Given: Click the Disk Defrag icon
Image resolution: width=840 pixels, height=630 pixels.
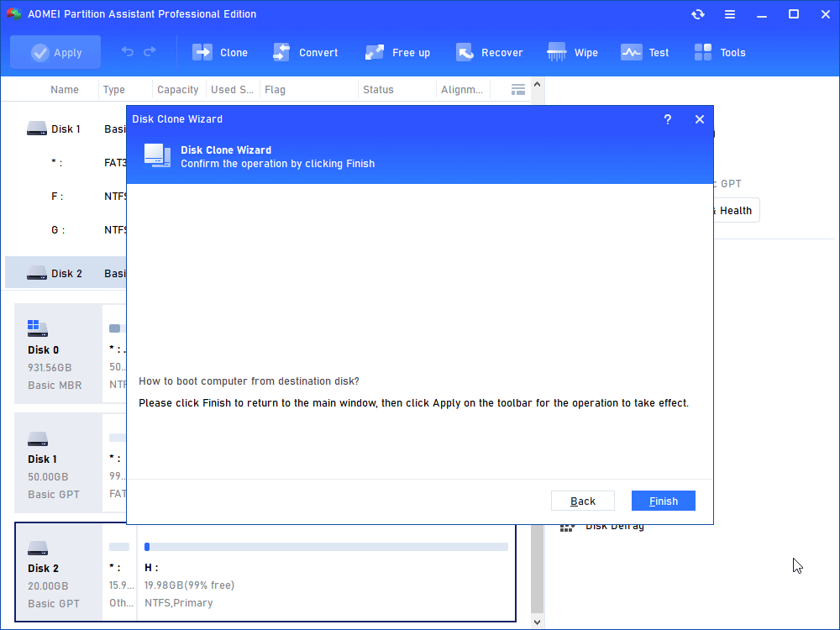Looking at the screenshot, I should coord(567,528).
